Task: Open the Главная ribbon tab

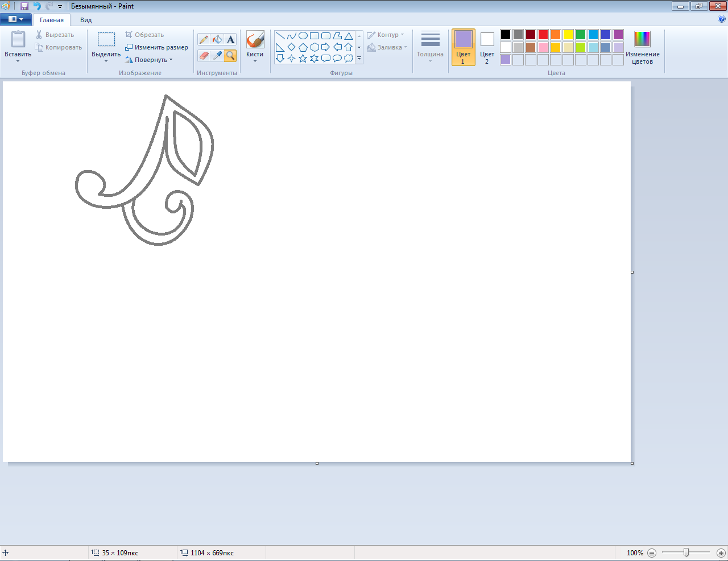Action: coord(52,20)
